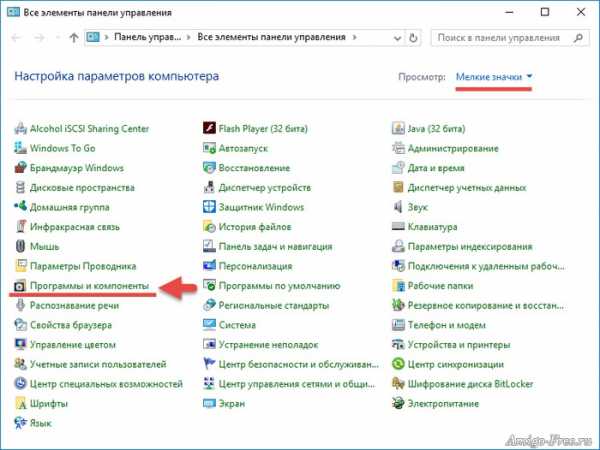Image resolution: width=600 pixels, height=450 pixels.
Task: Click the Центр синхронизации green icon
Action: coord(398,364)
